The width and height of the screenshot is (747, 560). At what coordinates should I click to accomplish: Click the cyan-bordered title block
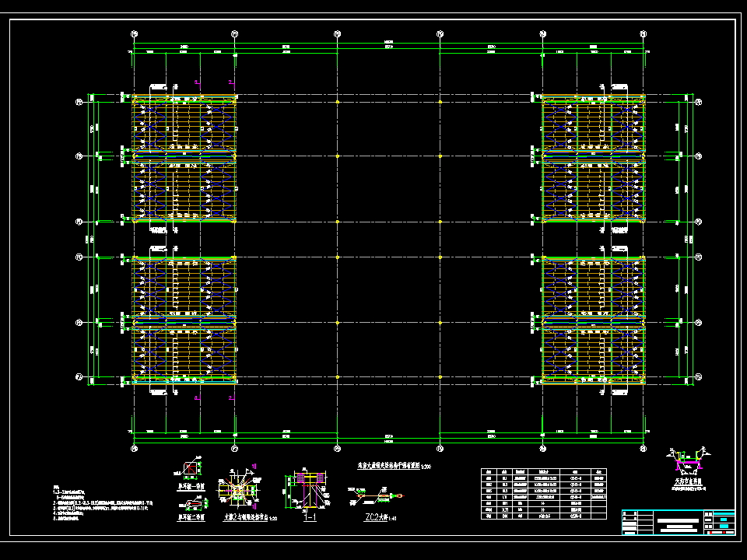point(679,523)
